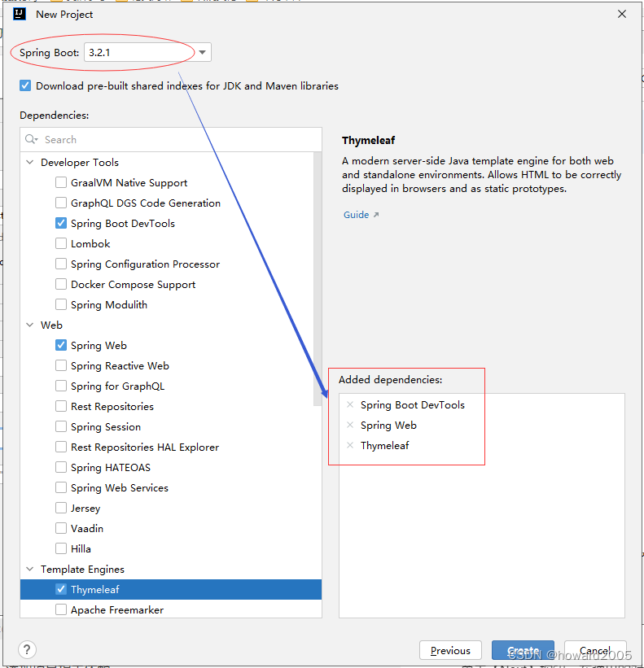Check Spring for GraphQL
The width and height of the screenshot is (644, 668).
[x=61, y=386]
